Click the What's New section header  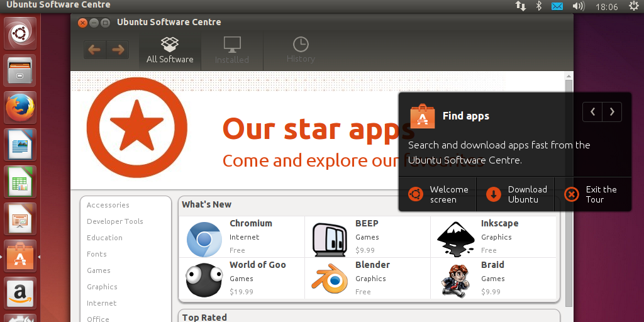pyautogui.click(x=206, y=204)
